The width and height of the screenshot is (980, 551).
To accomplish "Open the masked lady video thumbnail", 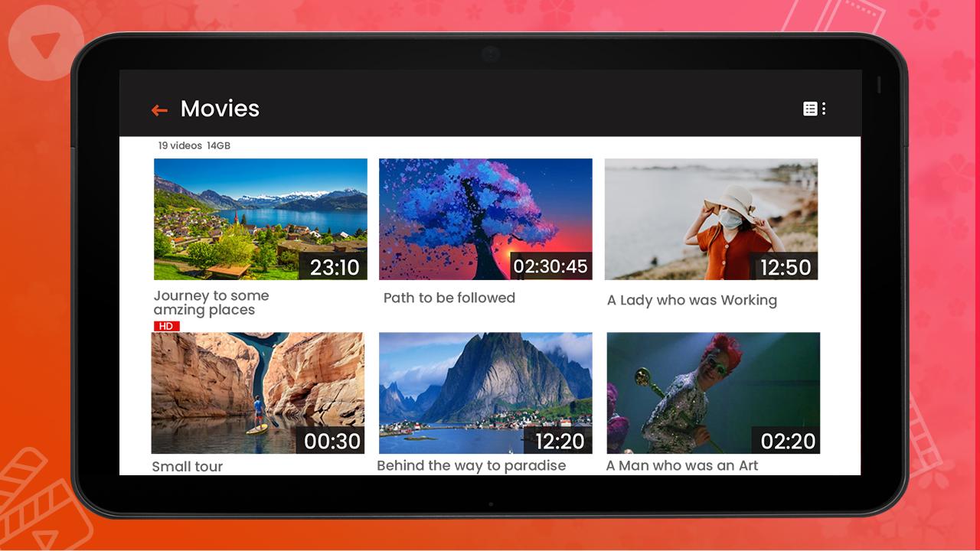I will (x=711, y=219).
